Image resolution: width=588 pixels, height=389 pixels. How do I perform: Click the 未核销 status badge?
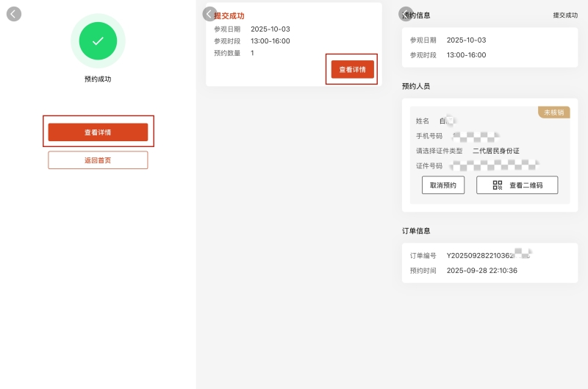(553, 113)
